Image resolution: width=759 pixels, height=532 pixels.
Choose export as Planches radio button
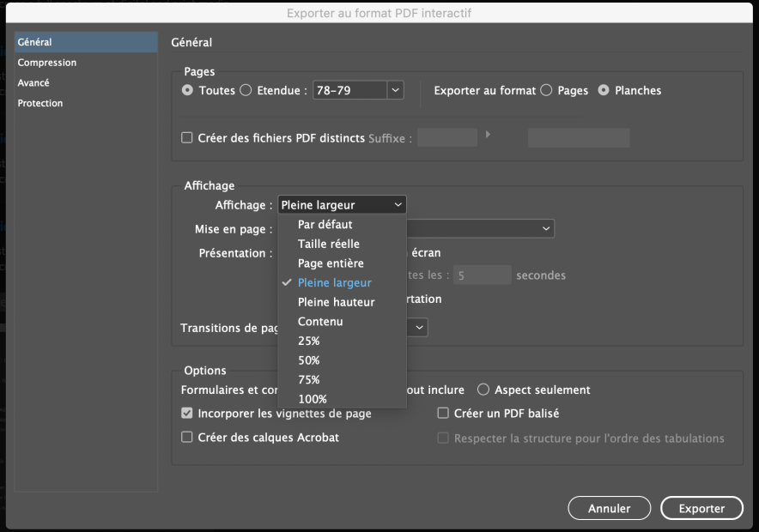(x=604, y=90)
